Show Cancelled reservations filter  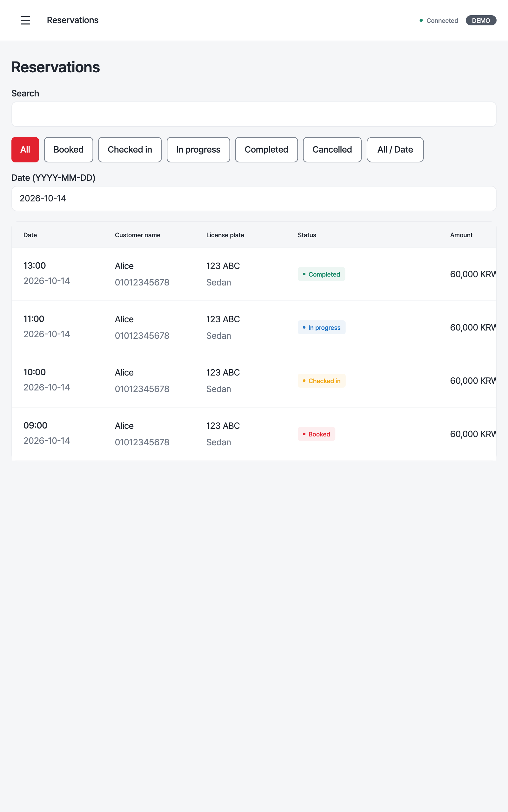point(332,150)
